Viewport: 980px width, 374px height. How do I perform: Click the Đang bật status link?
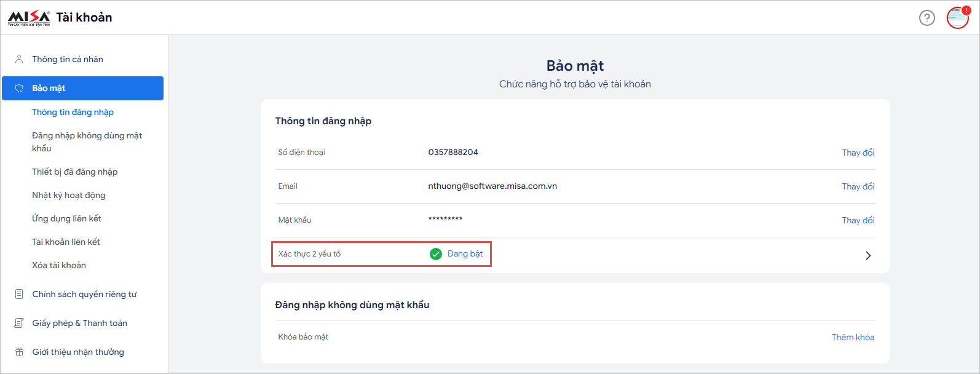pos(465,253)
